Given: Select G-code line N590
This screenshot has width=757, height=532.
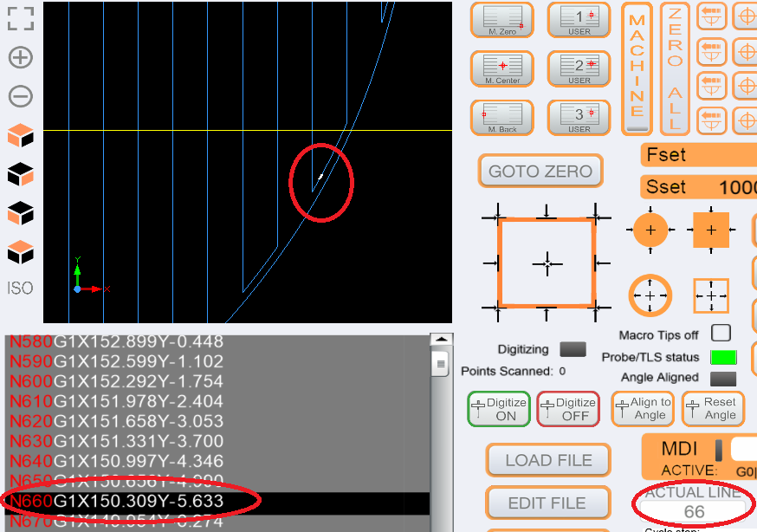Looking at the screenshot, I should click(x=217, y=361).
